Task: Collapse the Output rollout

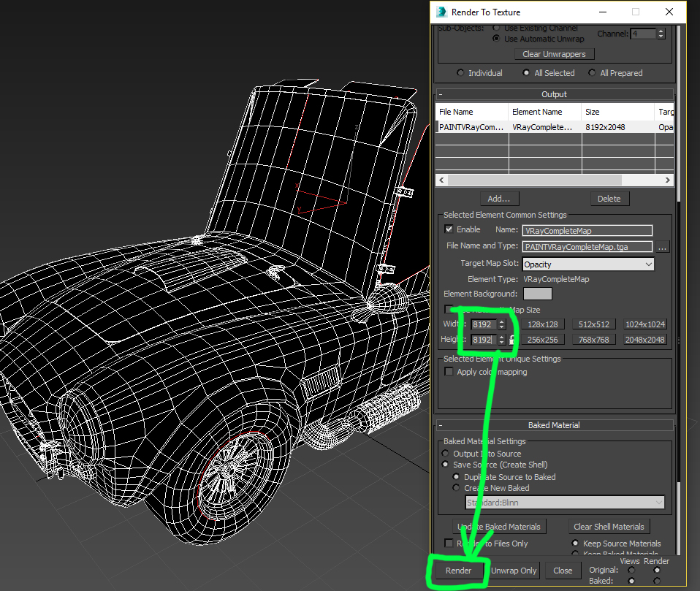Action: 441,94
